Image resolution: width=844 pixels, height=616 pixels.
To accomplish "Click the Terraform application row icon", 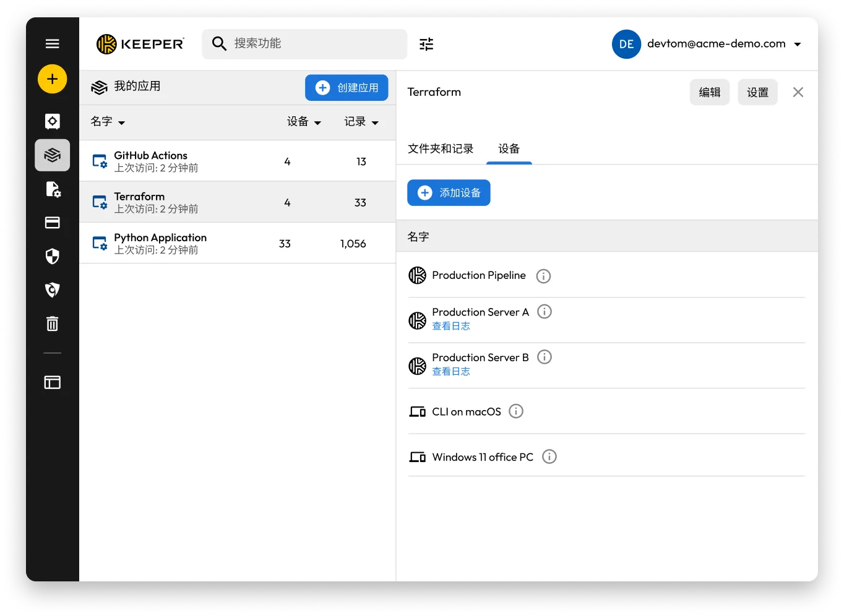I will (x=100, y=202).
